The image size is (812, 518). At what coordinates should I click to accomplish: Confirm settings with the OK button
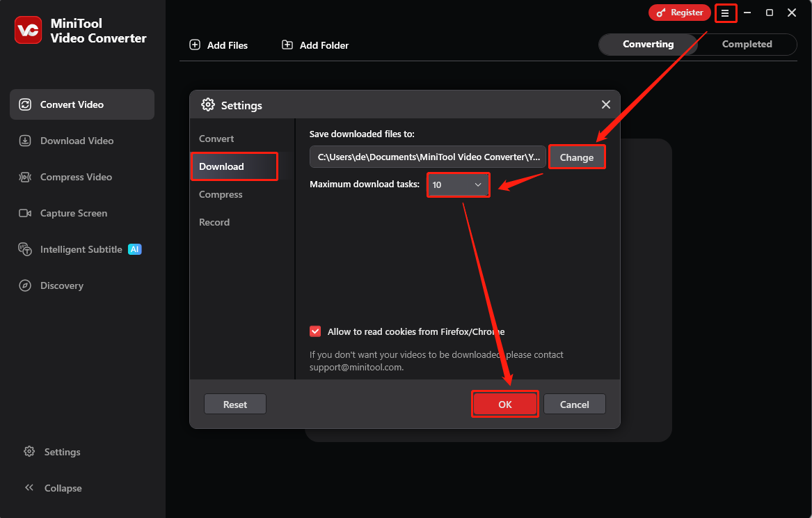504,404
